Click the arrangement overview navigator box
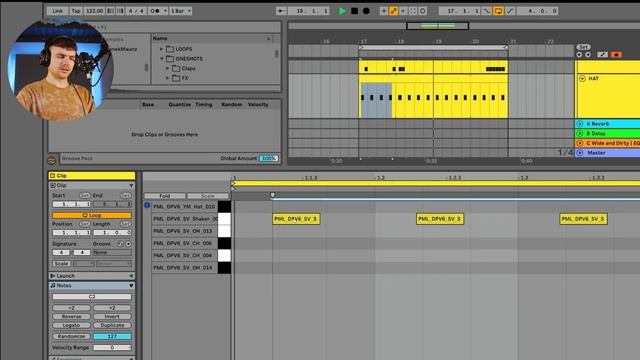 [437, 26]
